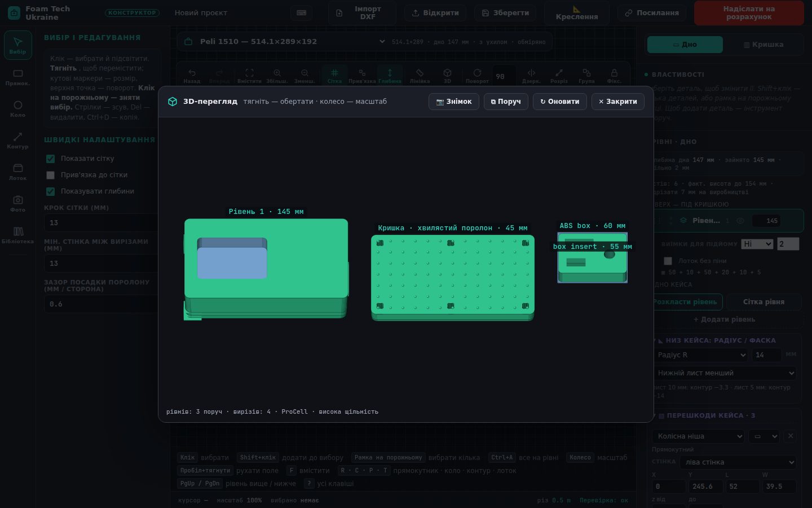The width and height of the screenshot is (812, 508).
Task: Enable the Прив'язка до сітки checkbox
Action: [x=50, y=175]
